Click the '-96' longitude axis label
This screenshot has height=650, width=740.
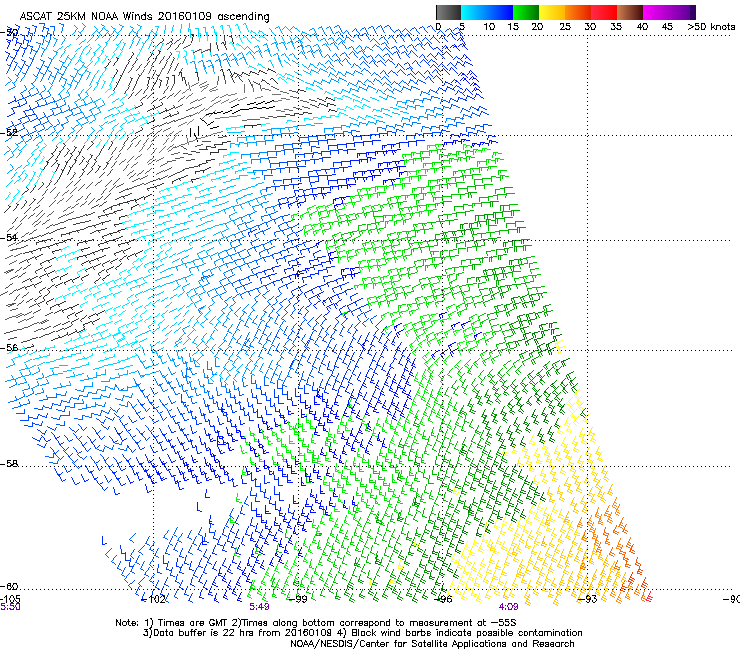pyautogui.click(x=443, y=599)
